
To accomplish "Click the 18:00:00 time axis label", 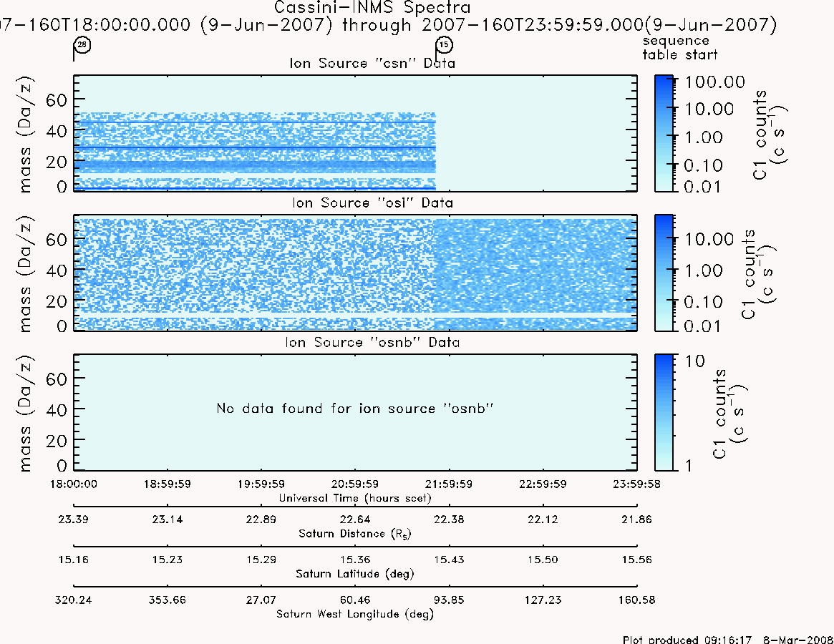I will [x=74, y=484].
